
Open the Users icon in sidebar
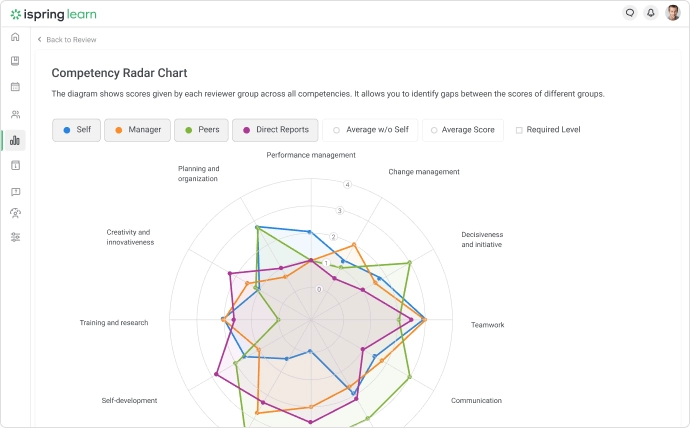[x=15, y=114]
